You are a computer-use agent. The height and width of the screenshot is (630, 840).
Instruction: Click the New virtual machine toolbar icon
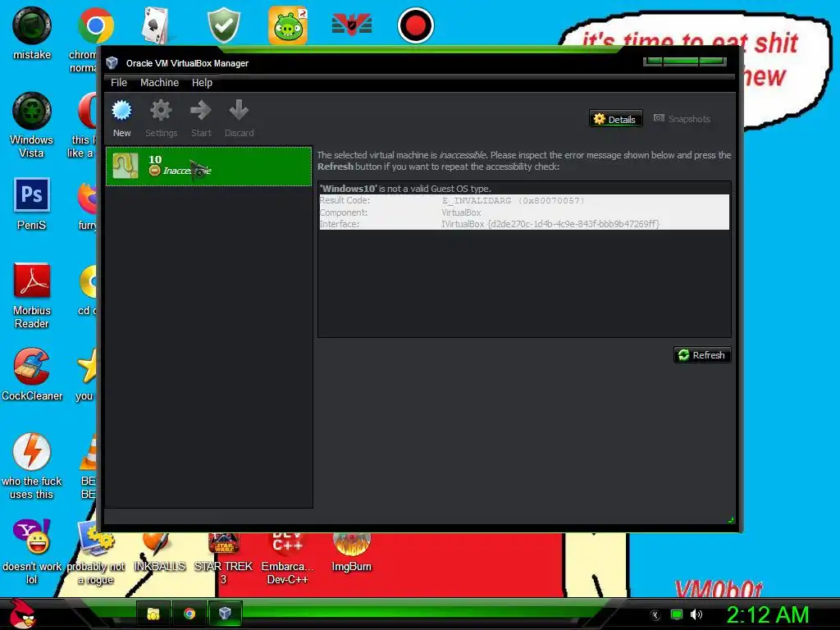(121, 119)
